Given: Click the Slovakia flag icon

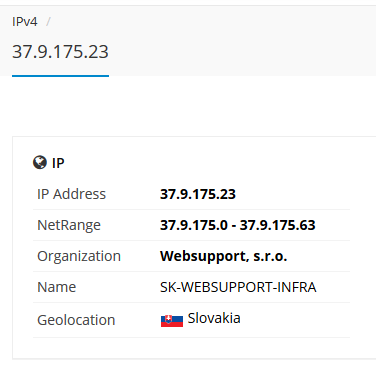Looking at the screenshot, I should coord(172,321).
